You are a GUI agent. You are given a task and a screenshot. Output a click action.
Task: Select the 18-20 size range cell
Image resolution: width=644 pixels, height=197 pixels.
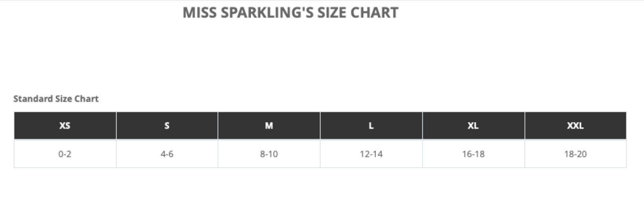[575, 154]
